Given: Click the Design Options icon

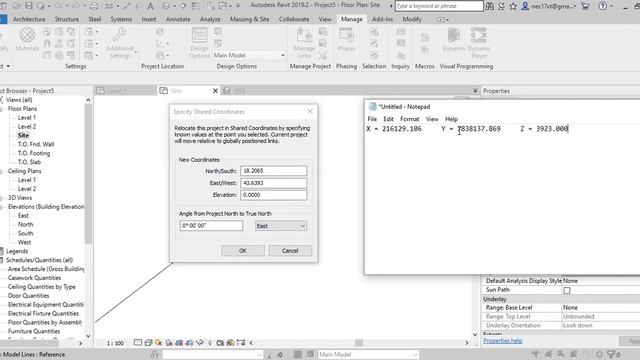Looking at the screenshot, I should [199, 43].
